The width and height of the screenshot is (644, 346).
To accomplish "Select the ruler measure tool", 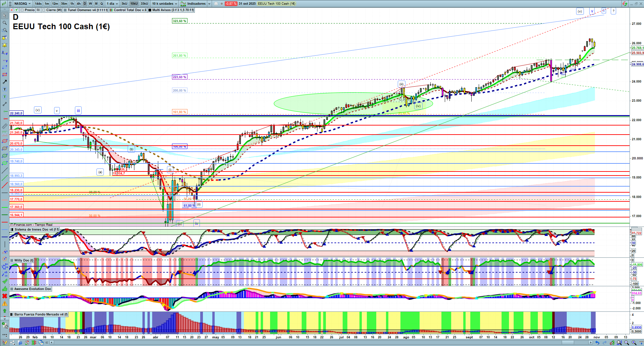I will point(5,126).
